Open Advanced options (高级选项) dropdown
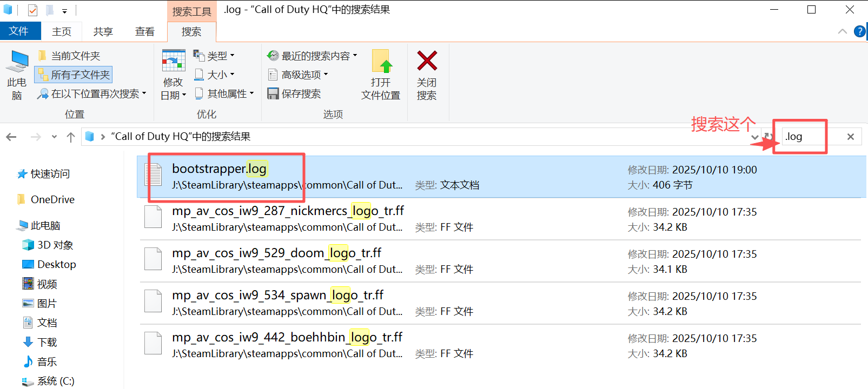Image resolution: width=868 pixels, height=389 pixels. click(x=298, y=75)
